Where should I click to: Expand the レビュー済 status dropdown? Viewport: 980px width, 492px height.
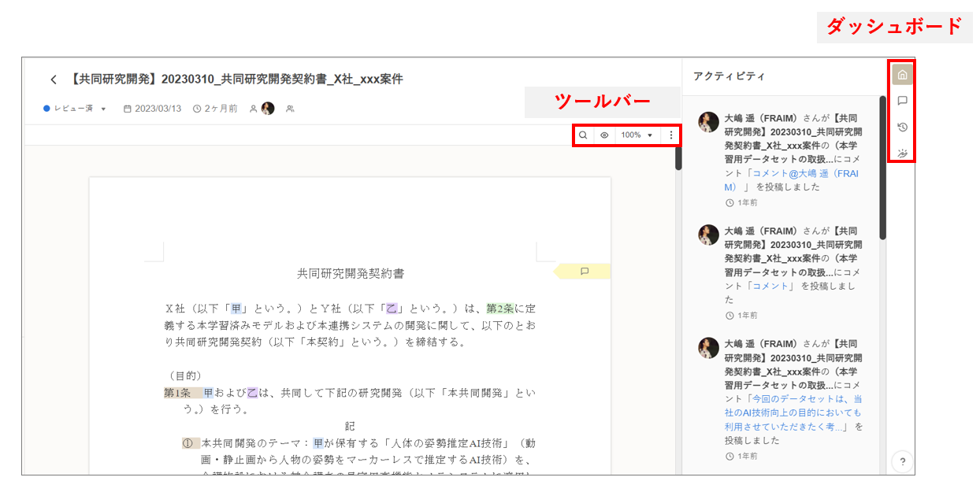pyautogui.click(x=76, y=109)
